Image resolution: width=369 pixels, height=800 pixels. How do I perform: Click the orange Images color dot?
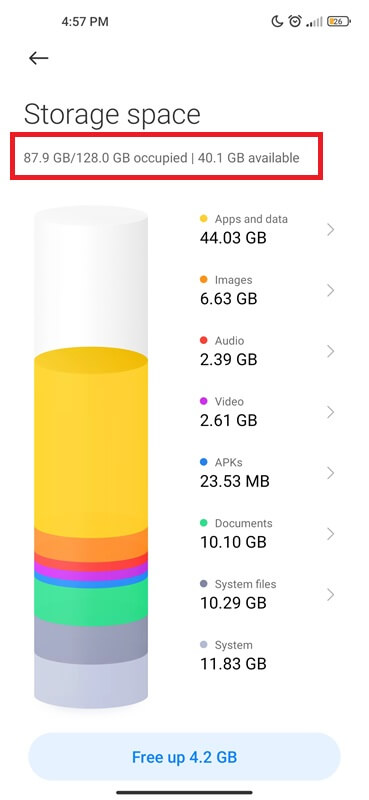204,280
